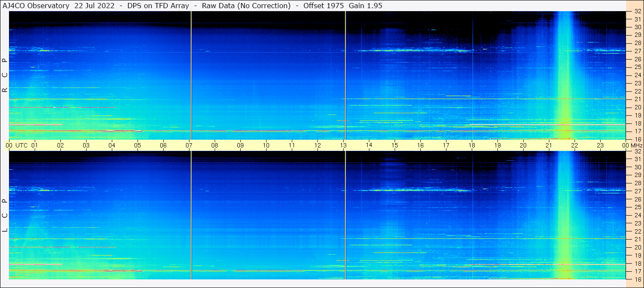Click the 29 MHz label of LCP panel

[x=637, y=175]
